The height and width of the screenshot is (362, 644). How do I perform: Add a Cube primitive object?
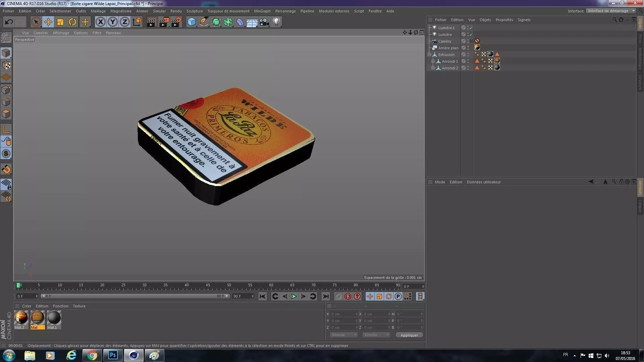(192, 22)
